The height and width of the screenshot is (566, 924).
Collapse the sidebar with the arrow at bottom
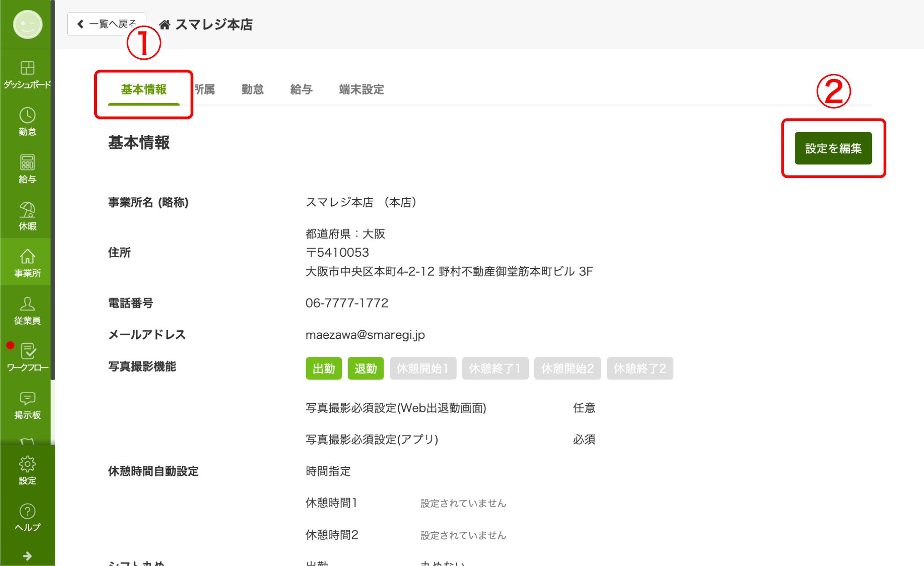click(27, 556)
